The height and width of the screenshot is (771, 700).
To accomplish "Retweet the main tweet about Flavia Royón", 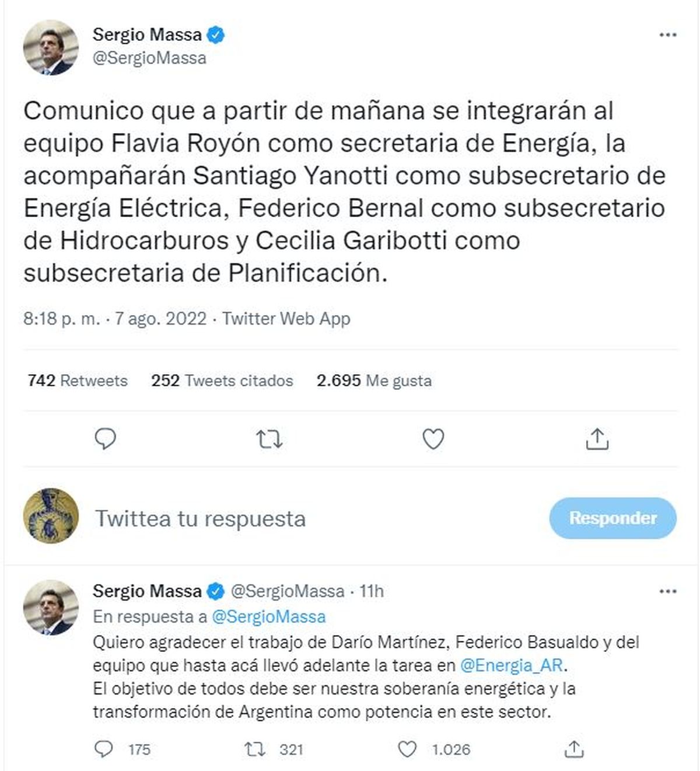I will (x=269, y=439).
